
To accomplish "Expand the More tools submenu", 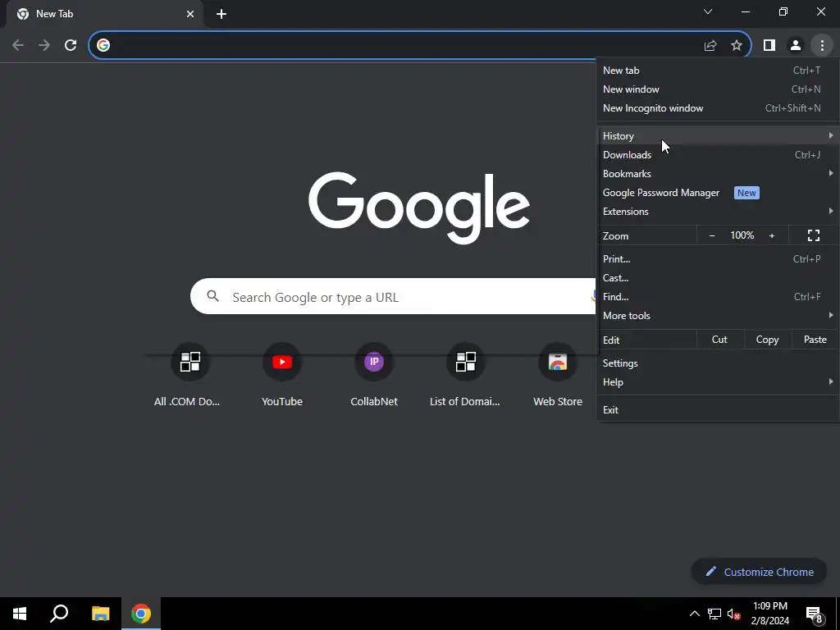I will pyautogui.click(x=718, y=316).
